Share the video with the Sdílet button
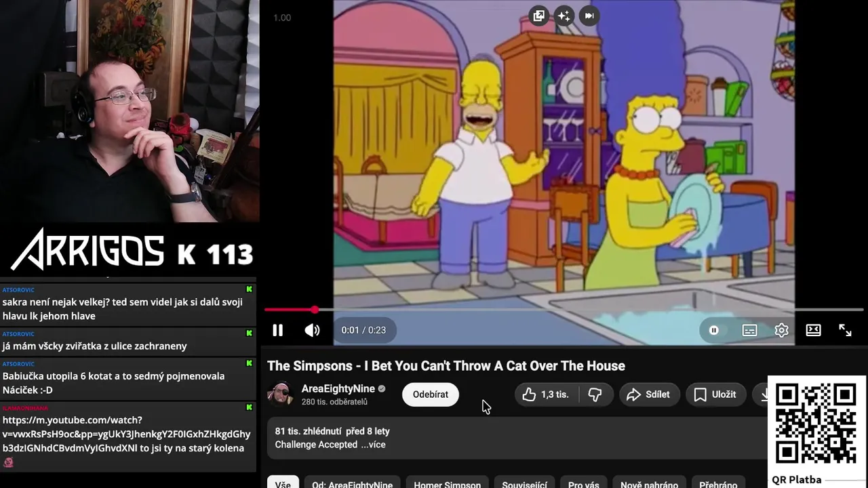Screen dimensions: 868x488 [x=649, y=394]
